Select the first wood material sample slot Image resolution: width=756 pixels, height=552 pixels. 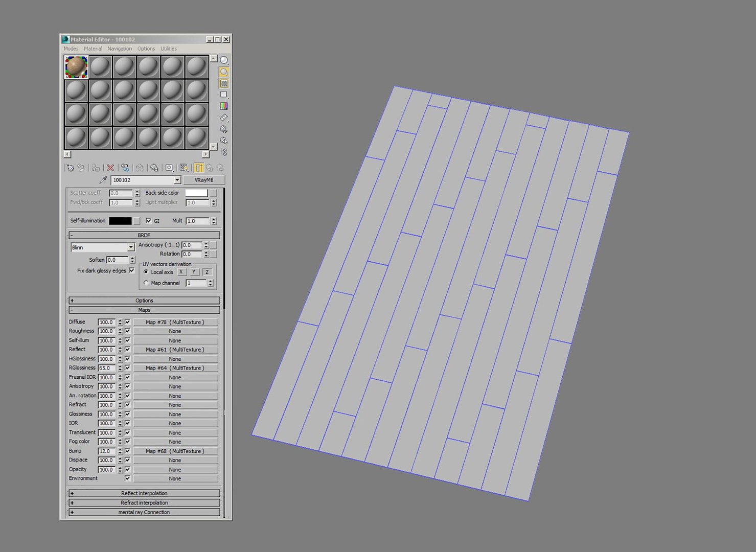[x=77, y=67]
